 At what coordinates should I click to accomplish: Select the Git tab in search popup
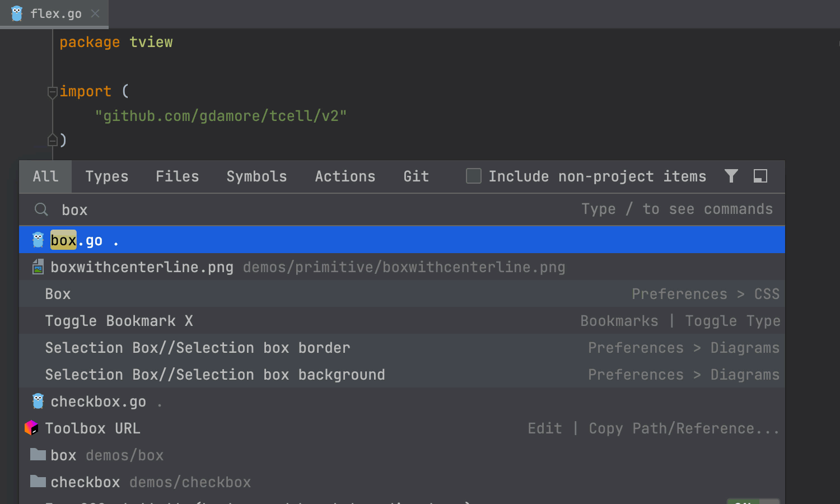pos(416,177)
